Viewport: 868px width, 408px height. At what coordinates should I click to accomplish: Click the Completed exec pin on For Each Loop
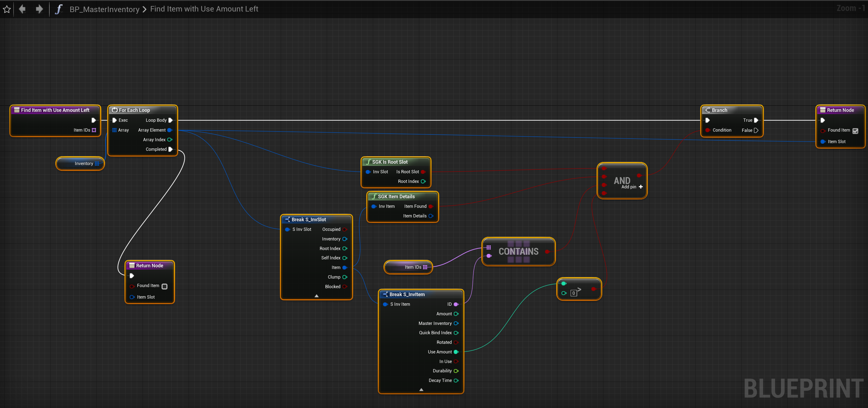tap(171, 149)
